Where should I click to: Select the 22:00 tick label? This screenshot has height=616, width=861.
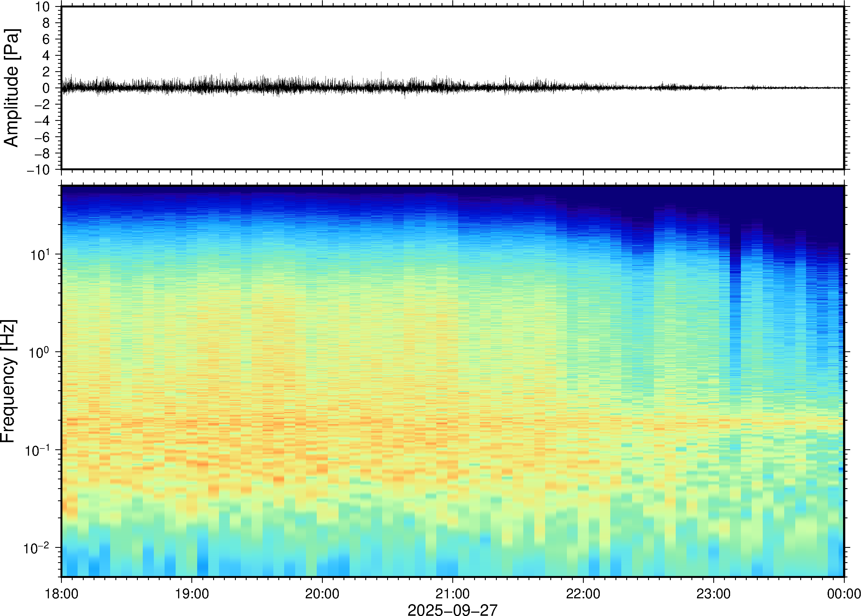[x=583, y=594]
